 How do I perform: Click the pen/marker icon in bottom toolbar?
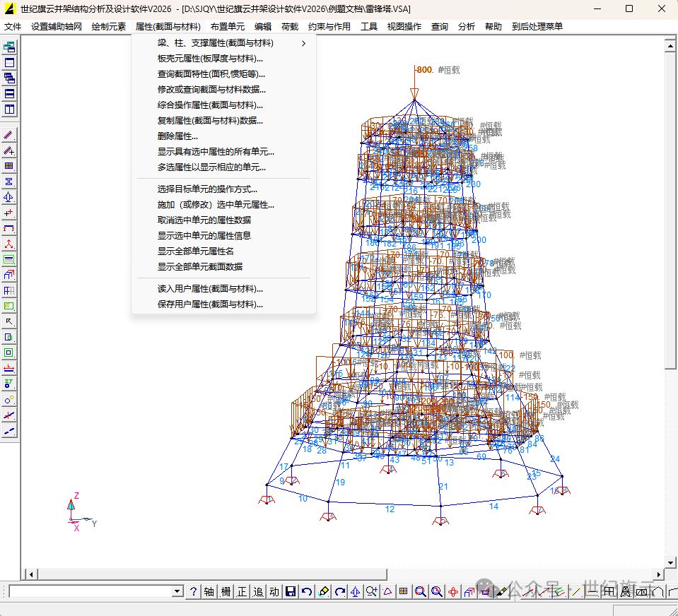coord(501,591)
